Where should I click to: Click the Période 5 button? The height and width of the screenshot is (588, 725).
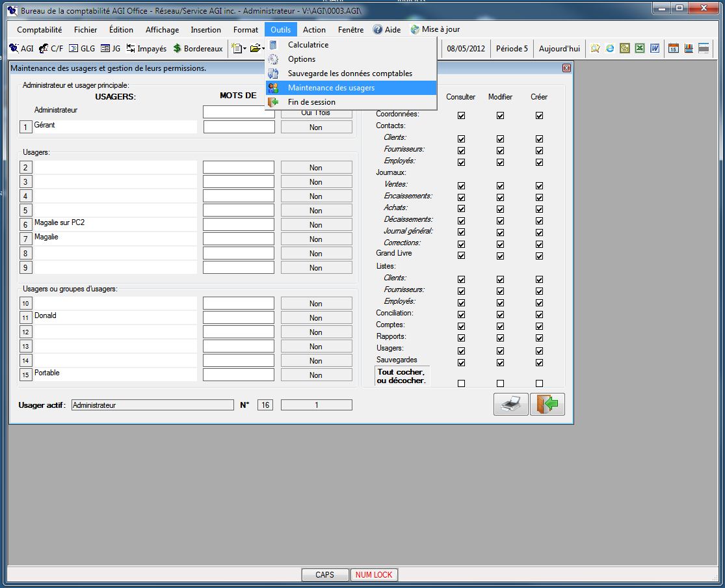[x=512, y=49]
